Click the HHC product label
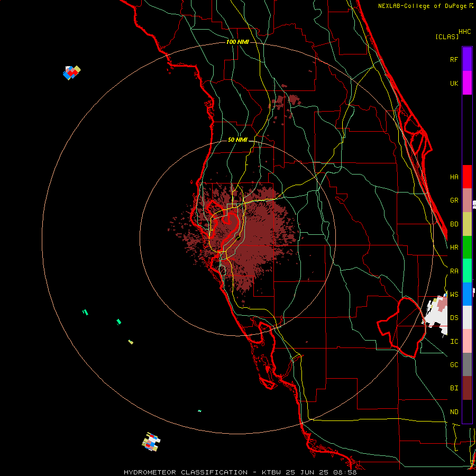Viewport: 476px width, 476px height. click(x=464, y=32)
